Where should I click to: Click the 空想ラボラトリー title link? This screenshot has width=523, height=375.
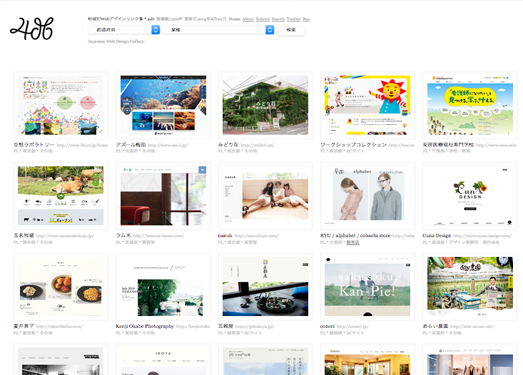tap(34, 145)
